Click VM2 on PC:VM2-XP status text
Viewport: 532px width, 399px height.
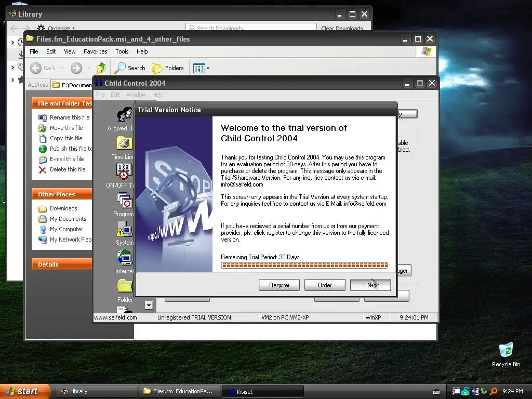coord(285,317)
